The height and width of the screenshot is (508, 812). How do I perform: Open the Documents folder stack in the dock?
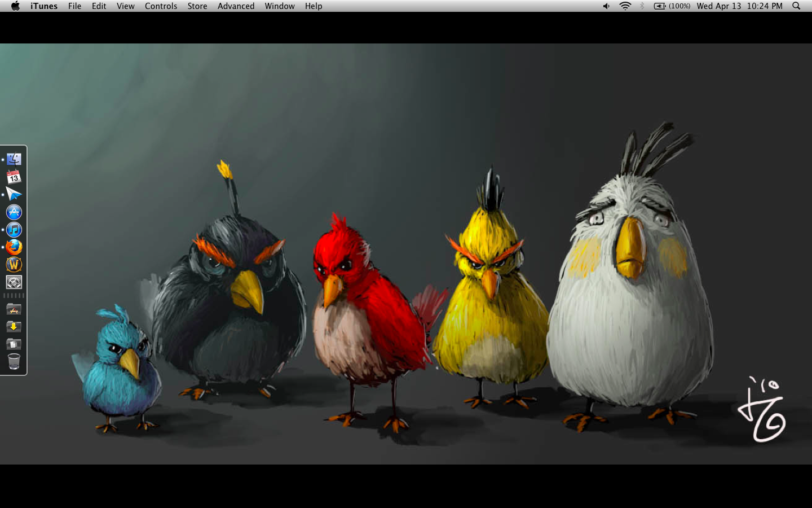coord(14,344)
